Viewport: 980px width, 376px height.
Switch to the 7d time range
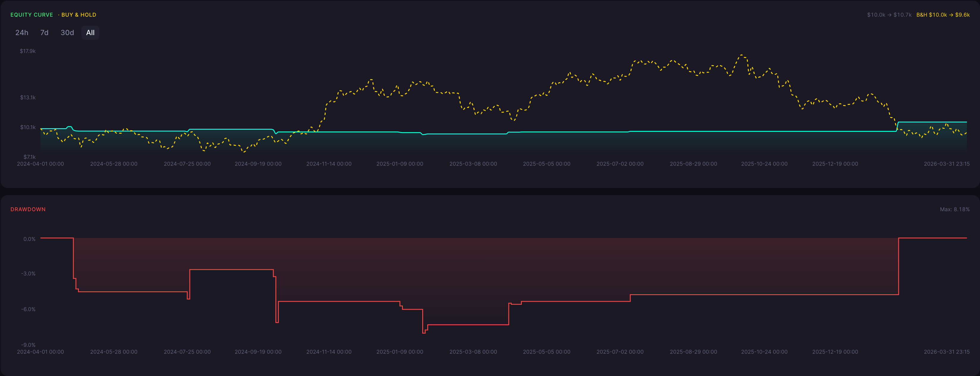(x=45, y=33)
